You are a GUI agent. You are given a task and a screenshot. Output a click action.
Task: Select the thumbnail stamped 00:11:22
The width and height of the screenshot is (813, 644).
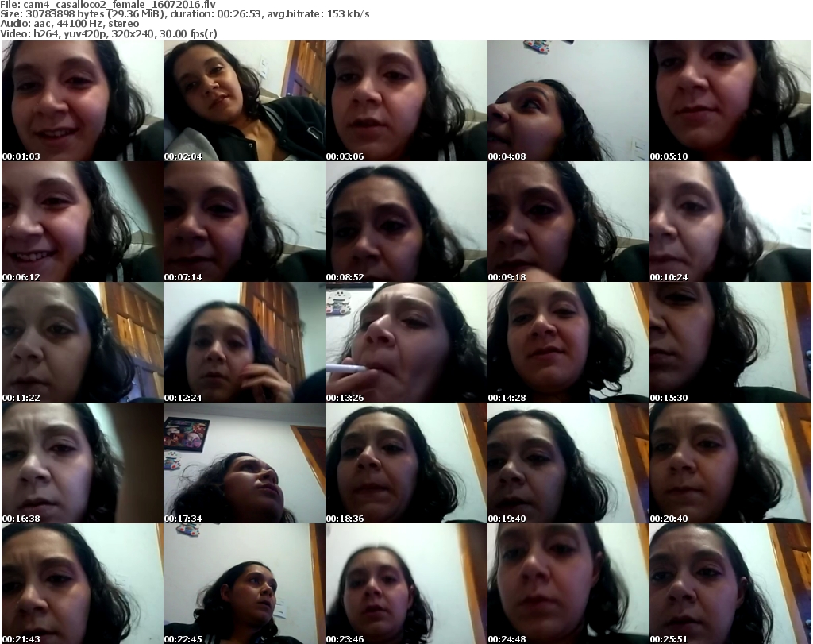click(83, 342)
